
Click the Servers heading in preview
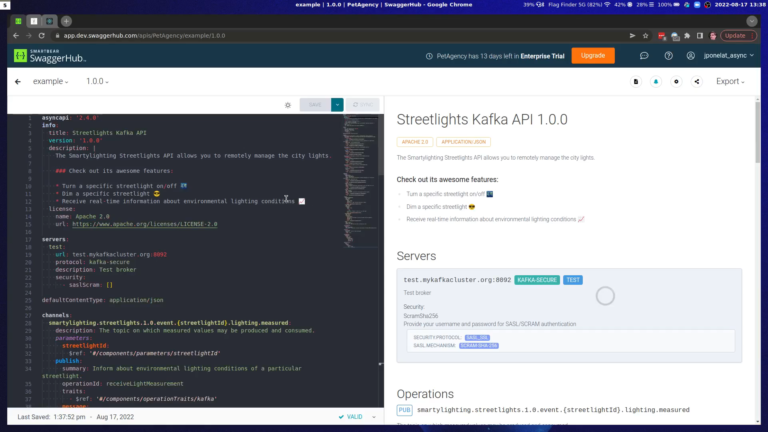(x=416, y=256)
